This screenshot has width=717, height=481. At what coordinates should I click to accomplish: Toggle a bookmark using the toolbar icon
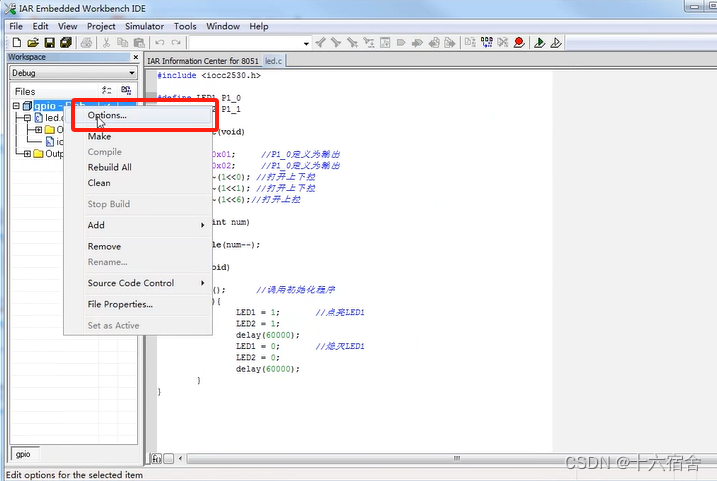click(401, 43)
